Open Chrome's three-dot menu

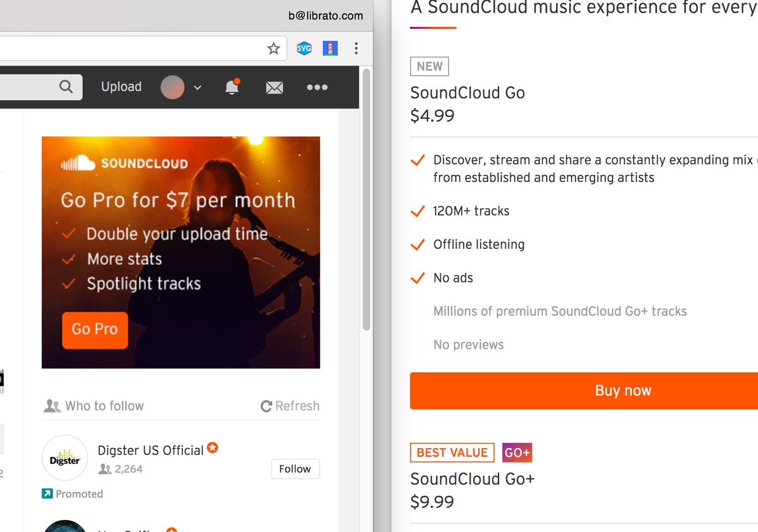coord(356,49)
